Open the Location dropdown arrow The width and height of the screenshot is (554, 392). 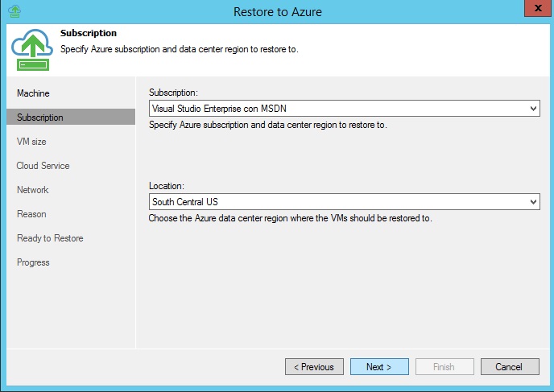(x=533, y=202)
